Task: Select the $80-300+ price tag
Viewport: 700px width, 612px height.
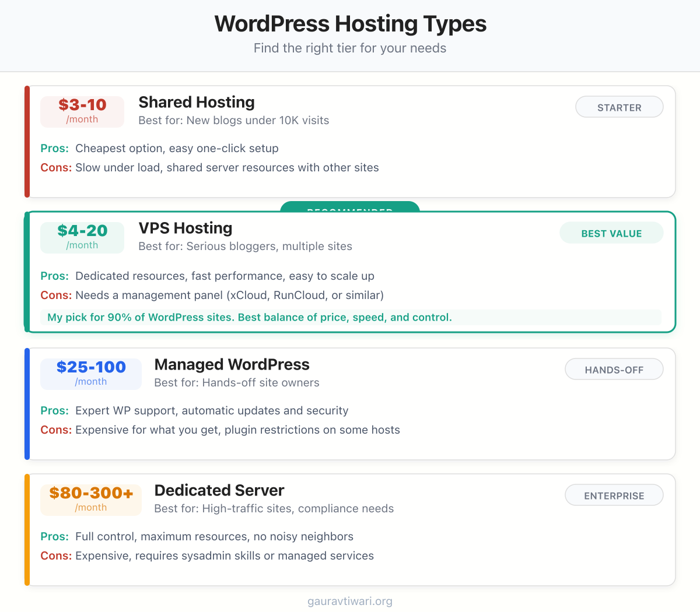Action: tap(90, 498)
